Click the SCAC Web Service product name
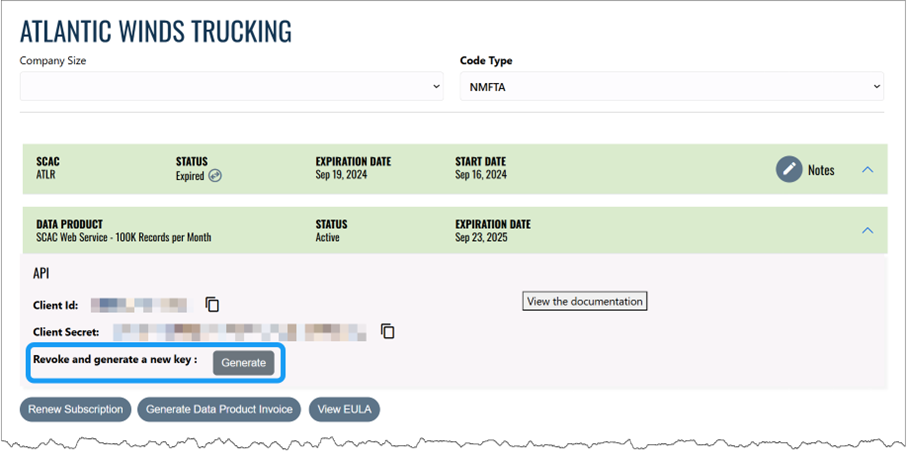The height and width of the screenshot is (455, 907). 123,237
